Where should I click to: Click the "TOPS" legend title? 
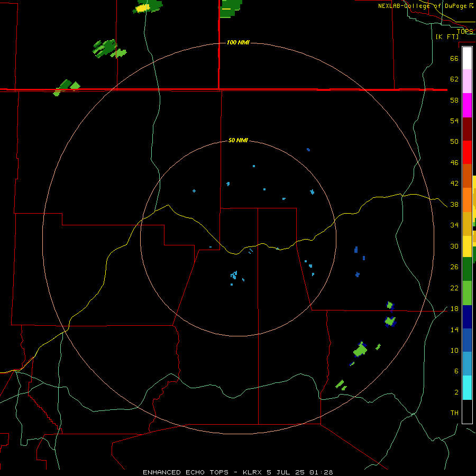pyautogui.click(x=465, y=31)
